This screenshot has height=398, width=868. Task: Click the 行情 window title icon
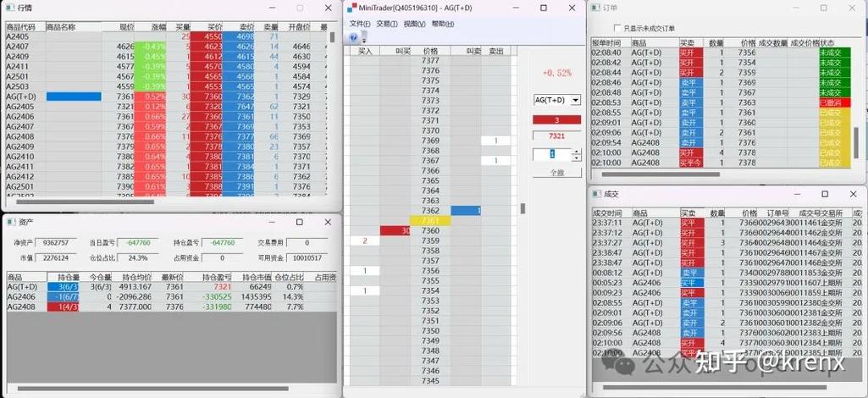(x=9, y=8)
